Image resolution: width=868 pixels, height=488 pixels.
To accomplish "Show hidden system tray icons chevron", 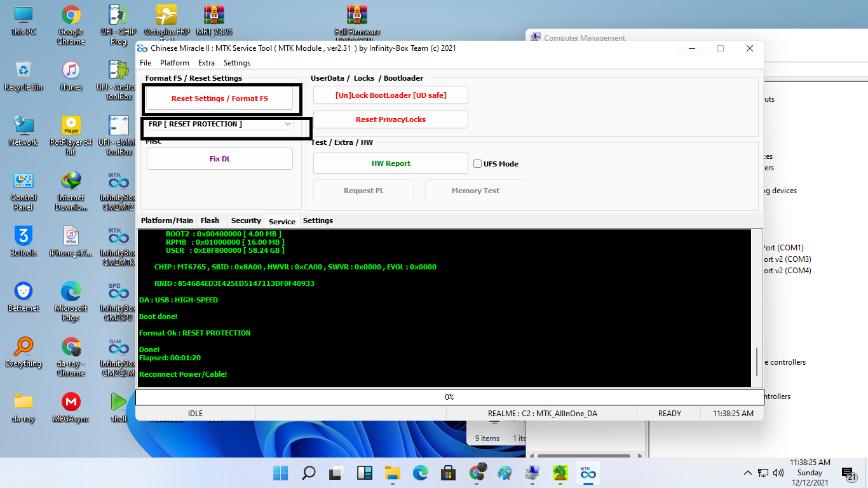I will pos(749,473).
